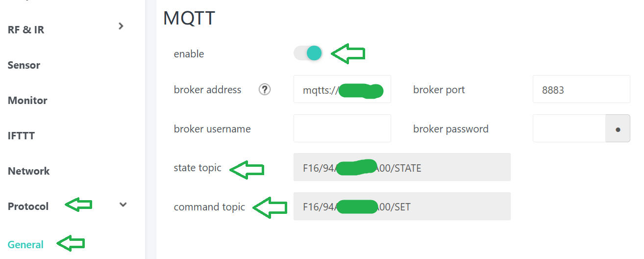Screen dimensions: 644x259
Task: Select the General submenu item
Action: [x=25, y=244]
